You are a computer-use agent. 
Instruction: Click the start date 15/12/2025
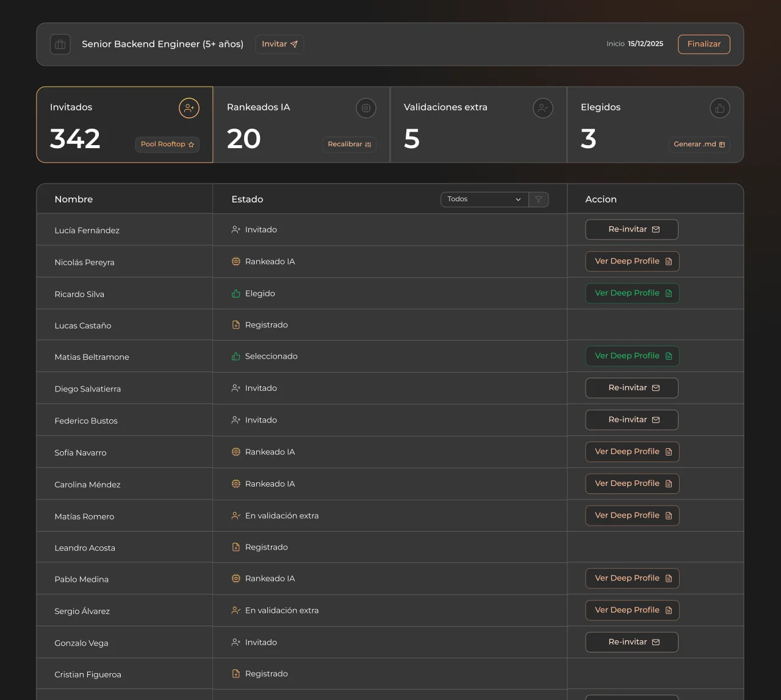point(646,44)
